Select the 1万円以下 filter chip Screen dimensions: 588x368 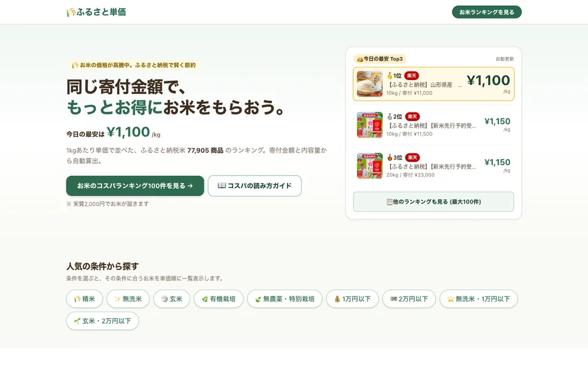tap(353, 299)
